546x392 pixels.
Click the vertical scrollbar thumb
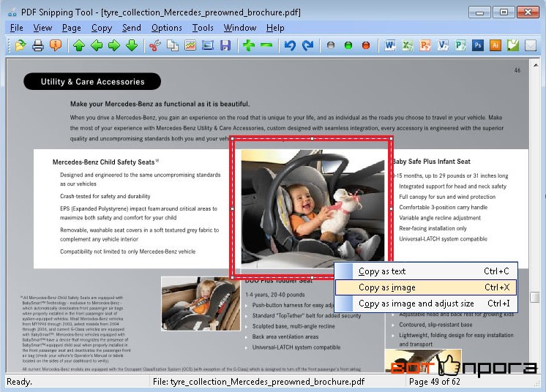coord(535,297)
